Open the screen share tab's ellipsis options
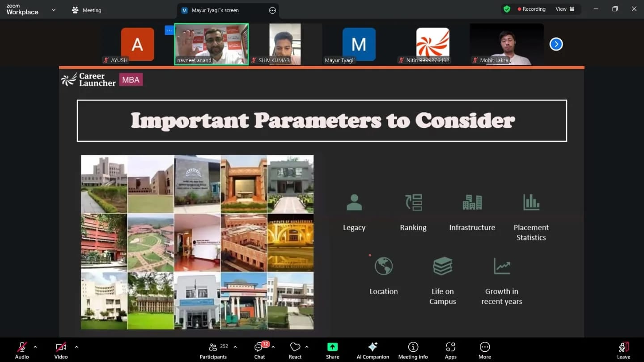This screenshot has height=362, width=644. pyautogui.click(x=272, y=10)
